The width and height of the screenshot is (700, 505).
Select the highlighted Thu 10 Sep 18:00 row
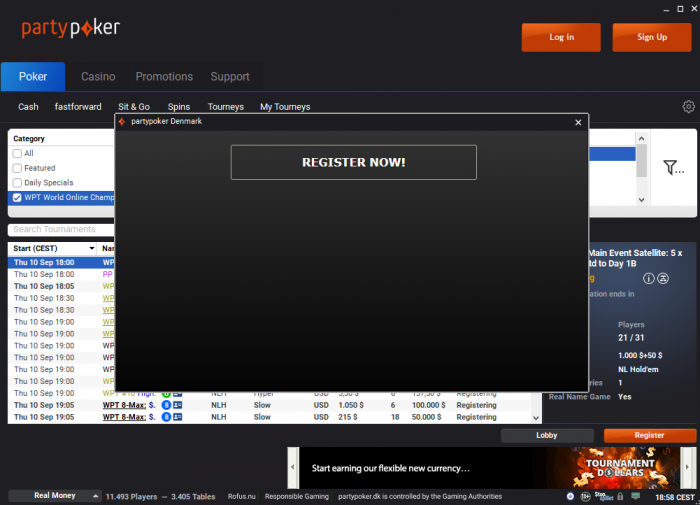tap(61, 263)
